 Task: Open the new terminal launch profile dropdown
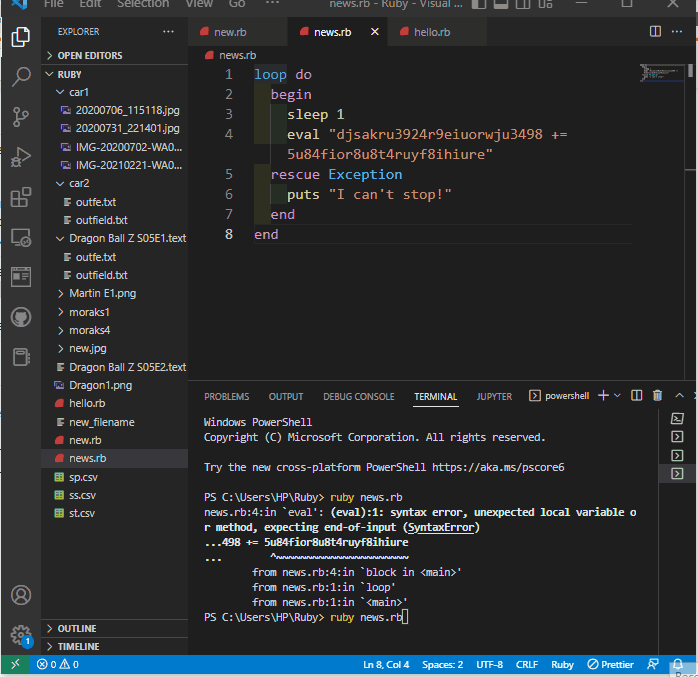pos(617,396)
